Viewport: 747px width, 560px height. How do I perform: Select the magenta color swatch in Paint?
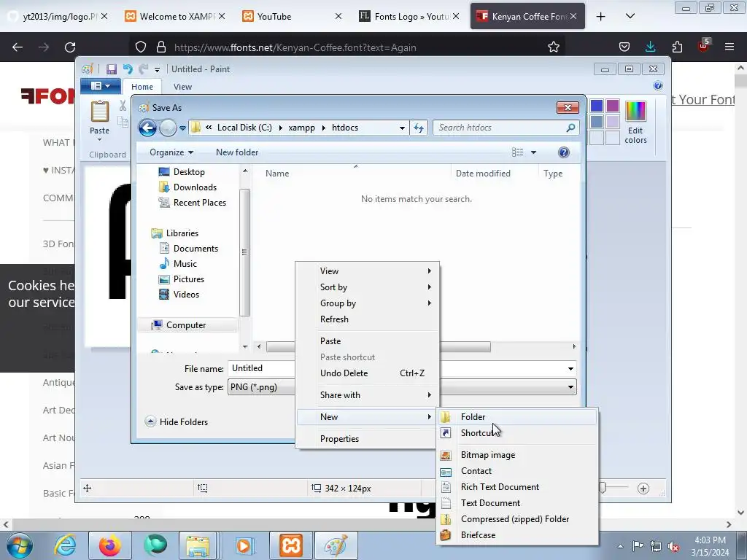613,106
